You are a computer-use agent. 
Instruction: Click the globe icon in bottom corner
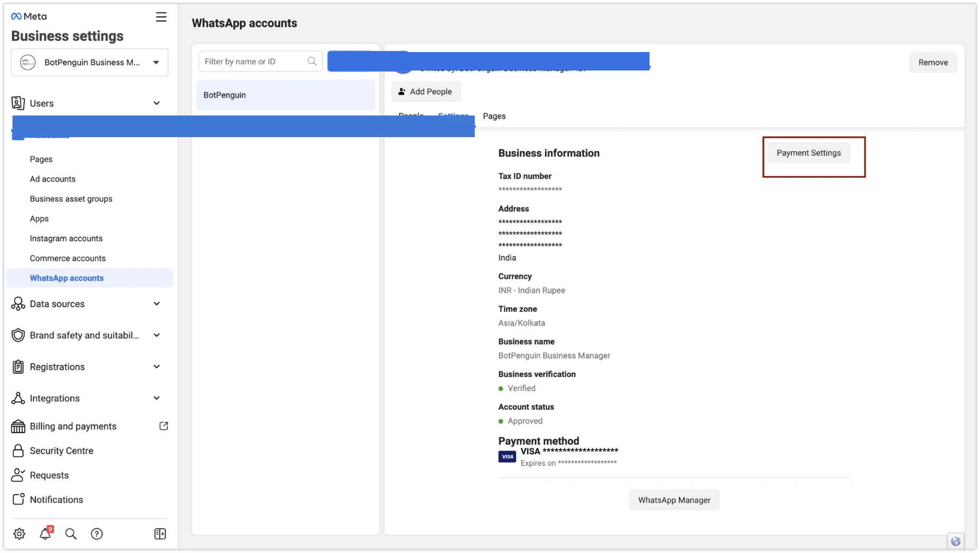(x=956, y=541)
